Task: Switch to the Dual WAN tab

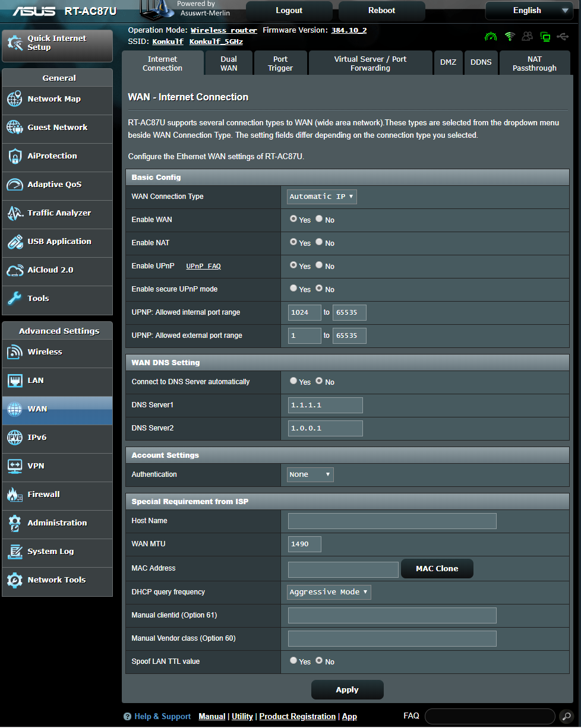Action: click(x=229, y=63)
